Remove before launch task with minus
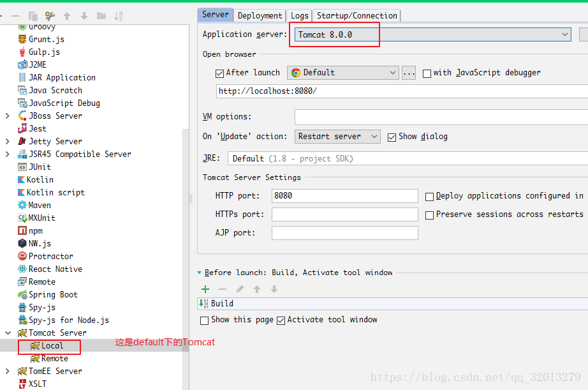This screenshot has height=390, width=588. coord(223,289)
